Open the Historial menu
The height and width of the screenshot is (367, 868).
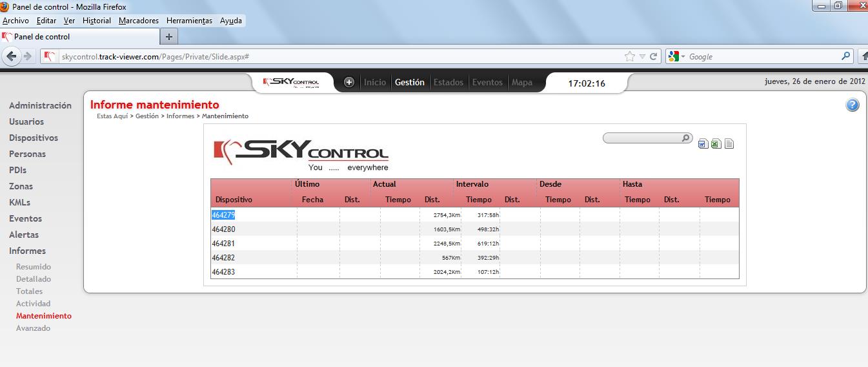click(97, 21)
